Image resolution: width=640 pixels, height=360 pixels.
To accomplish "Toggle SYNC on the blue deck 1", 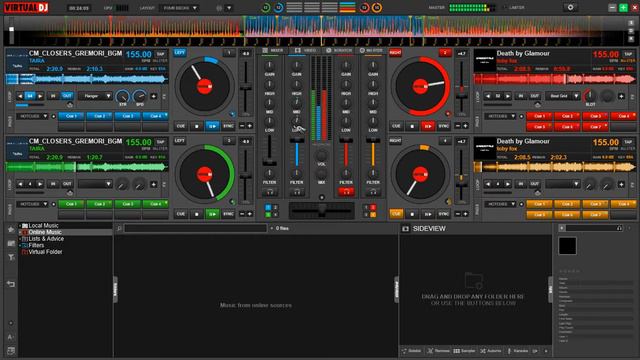I will 228,126.
